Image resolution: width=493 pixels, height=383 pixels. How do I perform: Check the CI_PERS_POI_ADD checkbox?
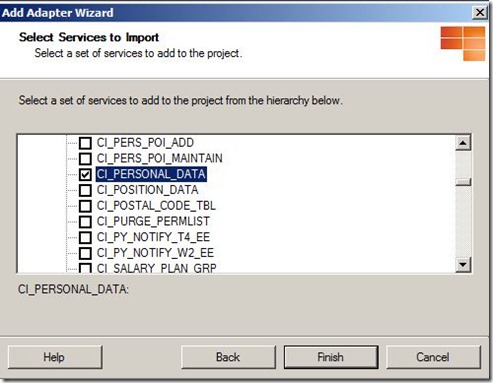point(85,143)
